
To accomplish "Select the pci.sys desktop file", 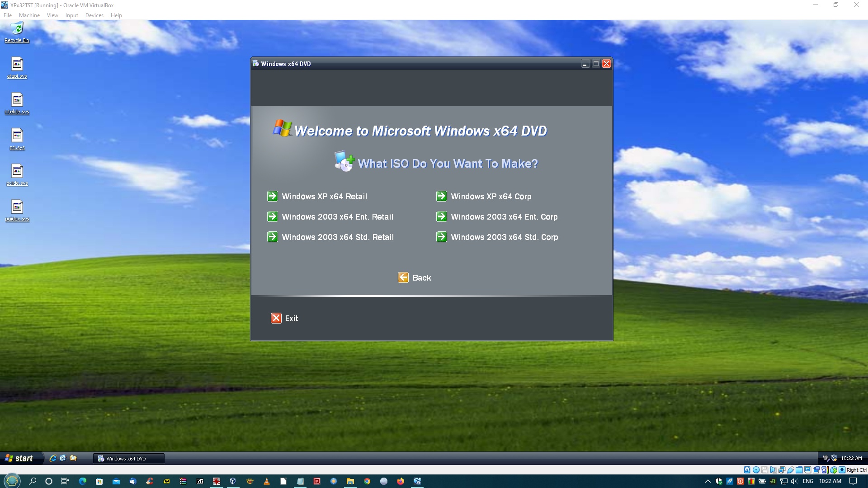I will (17, 139).
